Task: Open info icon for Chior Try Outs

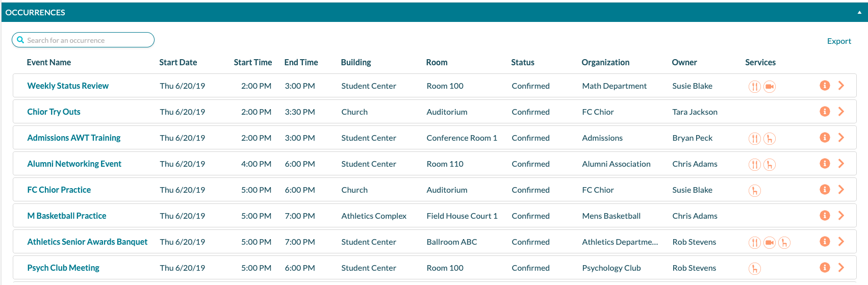Action: point(825,112)
